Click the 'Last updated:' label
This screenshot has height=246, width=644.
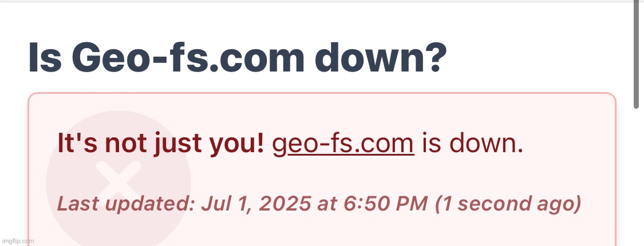[x=125, y=204]
